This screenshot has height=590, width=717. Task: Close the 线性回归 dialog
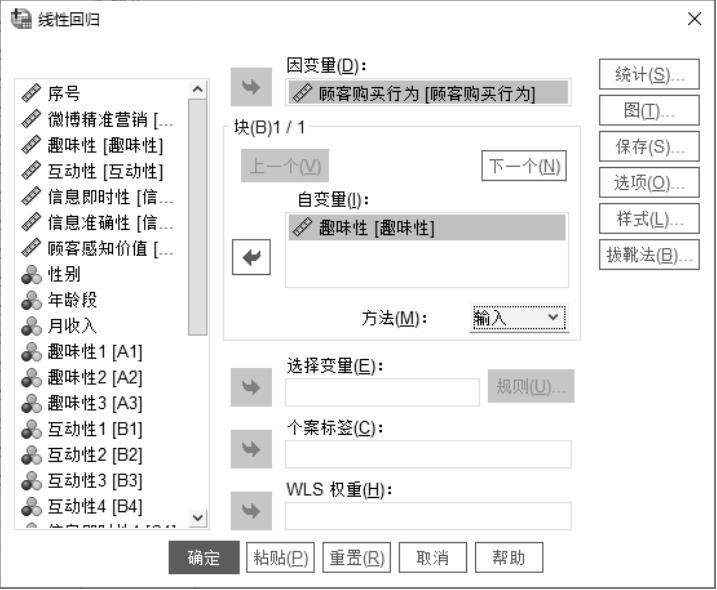694,19
